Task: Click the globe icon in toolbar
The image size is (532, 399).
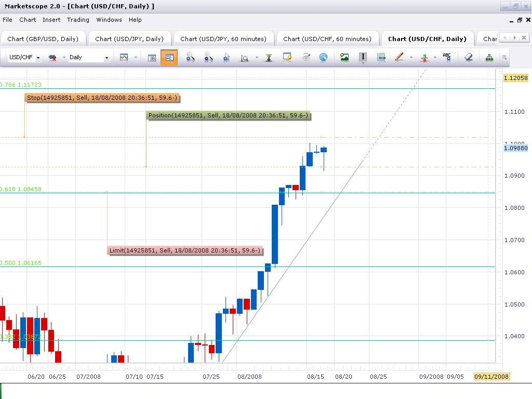Action: coord(323,57)
